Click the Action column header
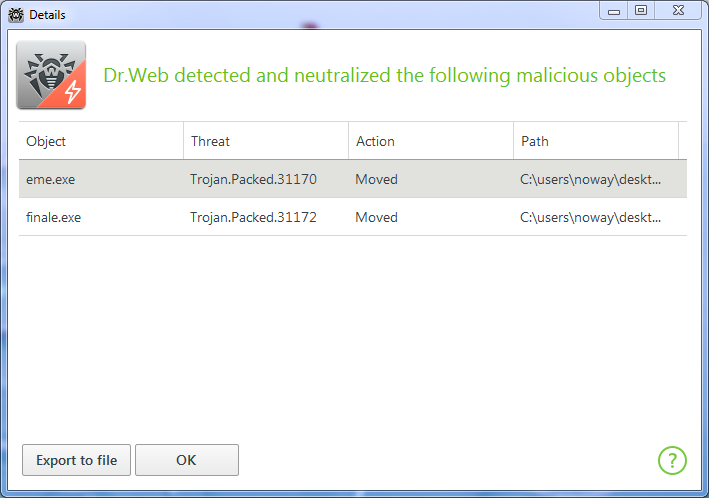Image resolution: width=709 pixels, height=498 pixels. point(431,141)
